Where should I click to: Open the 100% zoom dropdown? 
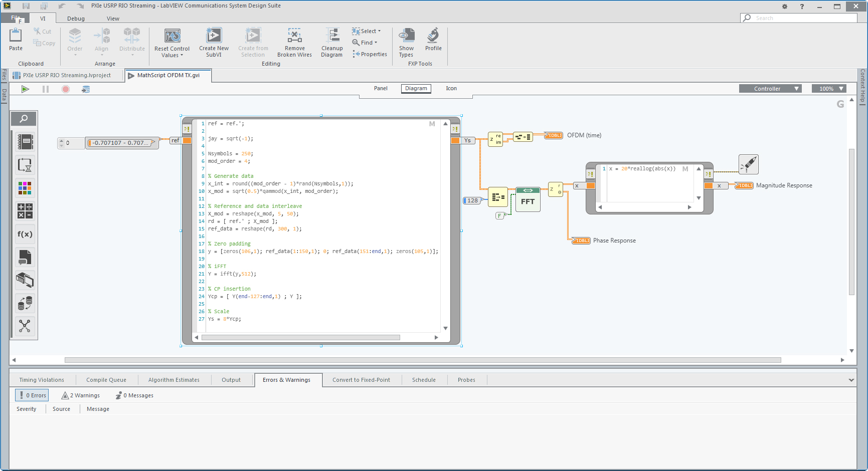coord(829,89)
